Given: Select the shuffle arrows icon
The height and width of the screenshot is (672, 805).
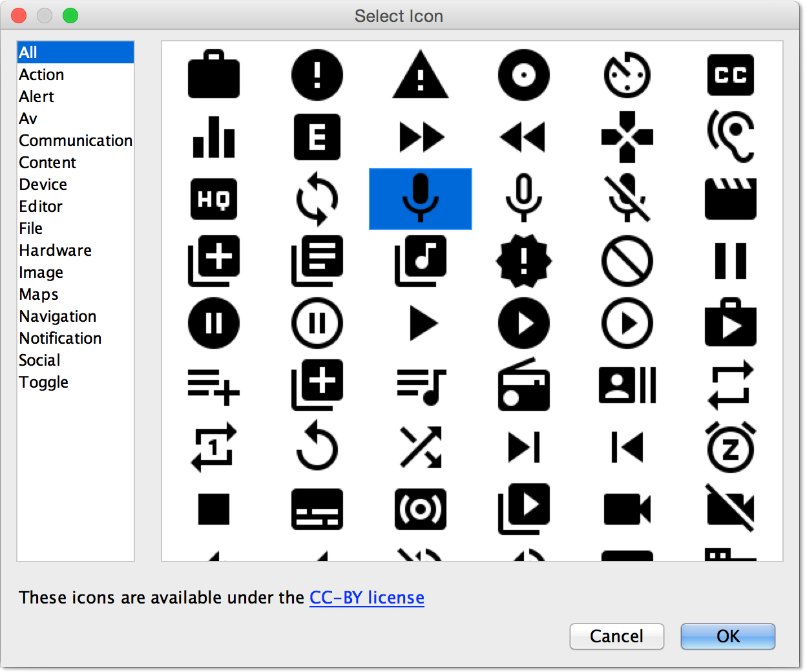Looking at the screenshot, I should pos(421,448).
